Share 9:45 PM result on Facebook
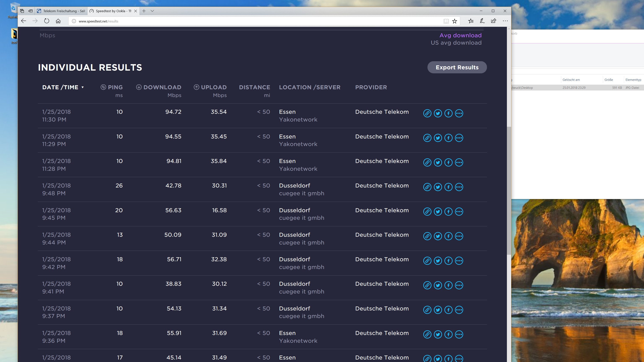644x362 pixels. (448, 212)
